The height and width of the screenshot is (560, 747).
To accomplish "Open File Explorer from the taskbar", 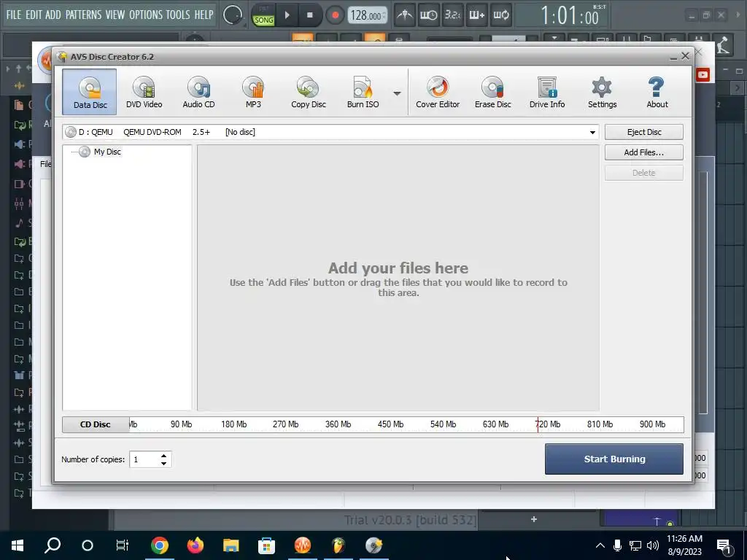I will pos(231,545).
